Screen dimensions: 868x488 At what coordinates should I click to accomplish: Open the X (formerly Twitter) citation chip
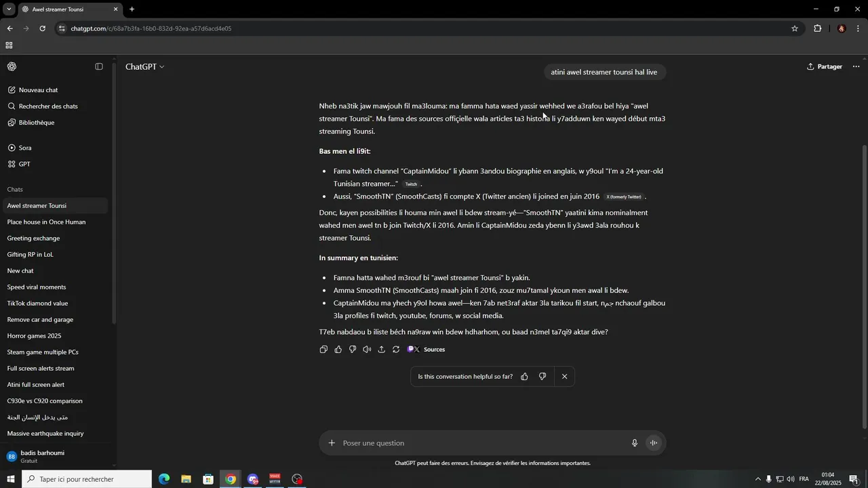tap(624, 197)
